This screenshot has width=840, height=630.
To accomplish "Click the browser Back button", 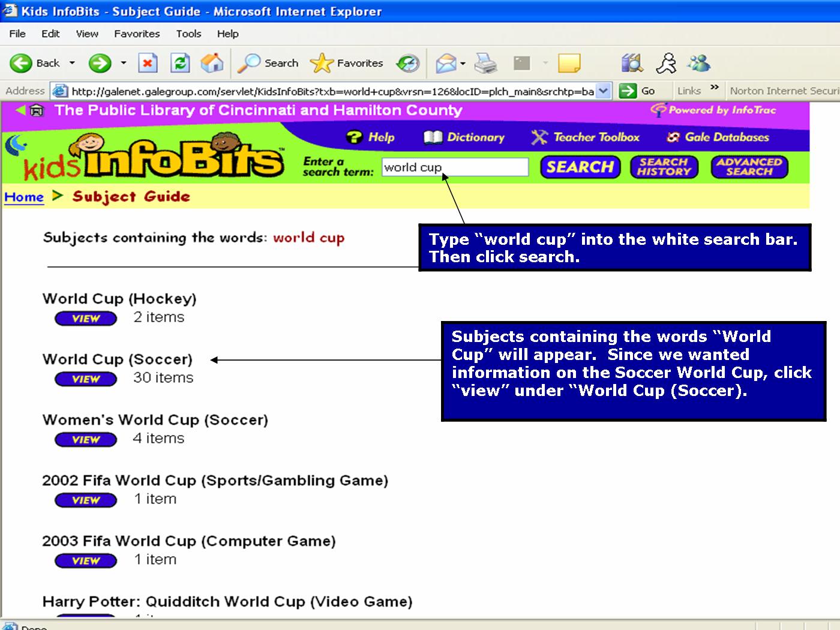I will pos(35,63).
